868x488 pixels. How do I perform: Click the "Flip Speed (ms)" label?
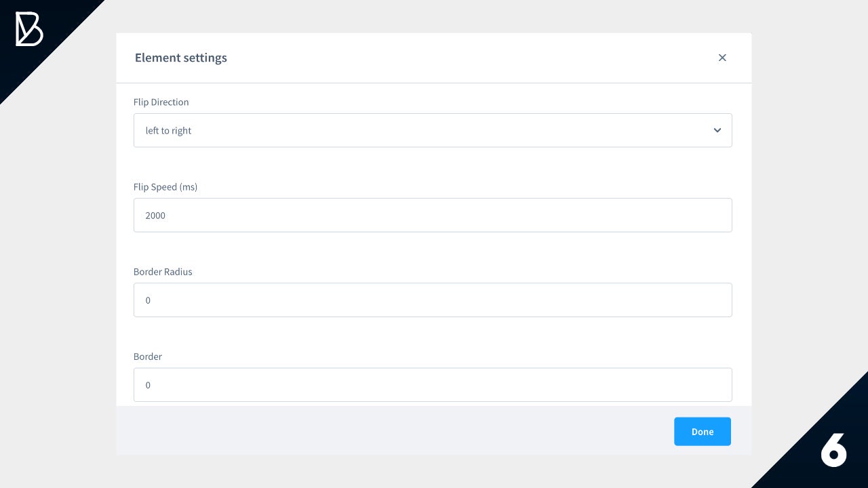(x=165, y=187)
